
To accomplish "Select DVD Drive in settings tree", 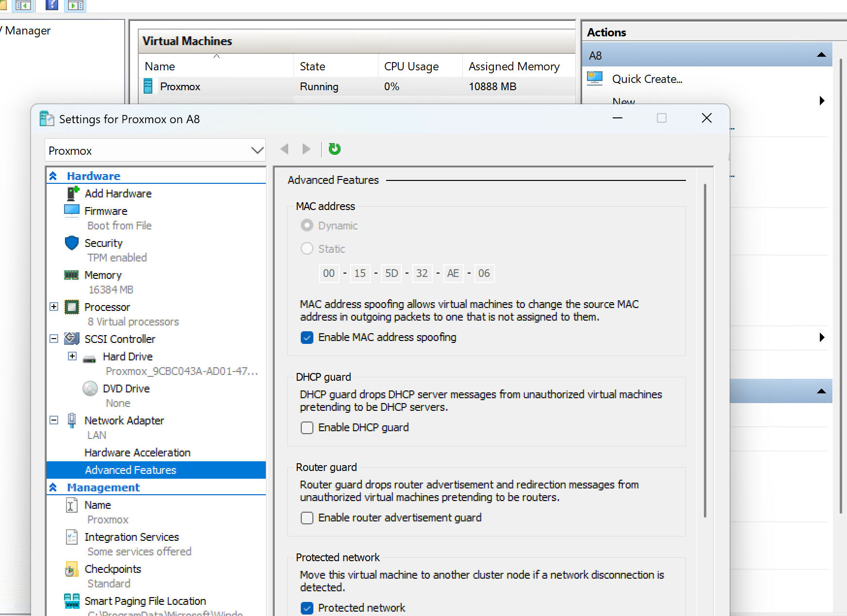I will 126,389.
